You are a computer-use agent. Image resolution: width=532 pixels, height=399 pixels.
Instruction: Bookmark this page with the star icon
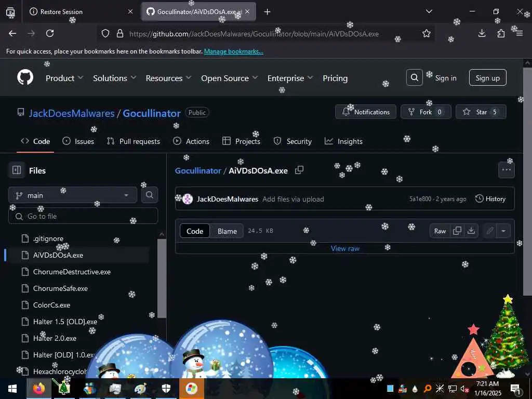pos(427,33)
